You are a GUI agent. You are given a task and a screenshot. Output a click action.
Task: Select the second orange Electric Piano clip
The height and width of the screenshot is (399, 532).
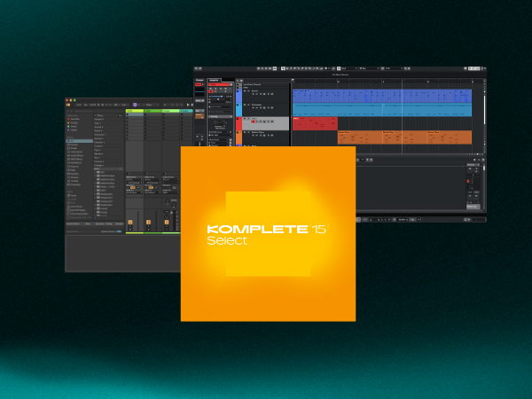(x=404, y=137)
